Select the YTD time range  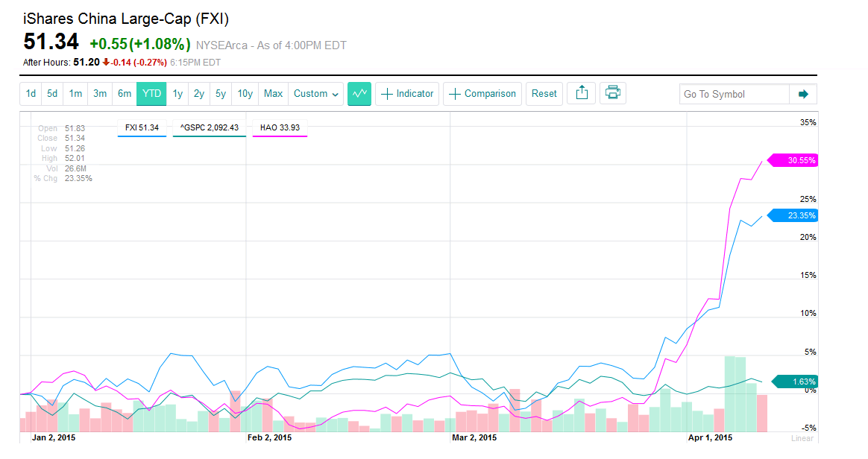tap(151, 94)
